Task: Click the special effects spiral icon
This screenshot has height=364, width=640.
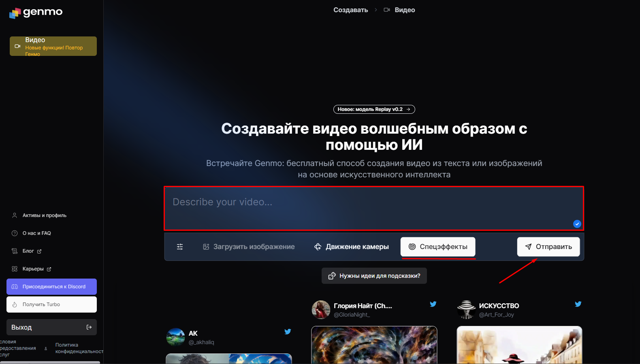Action: (x=412, y=247)
